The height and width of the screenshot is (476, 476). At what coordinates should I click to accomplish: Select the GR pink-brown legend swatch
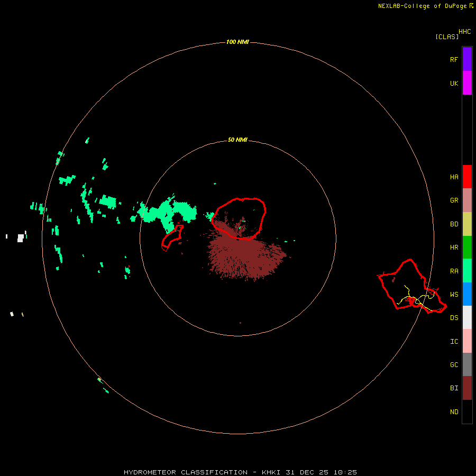pos(467,200)
